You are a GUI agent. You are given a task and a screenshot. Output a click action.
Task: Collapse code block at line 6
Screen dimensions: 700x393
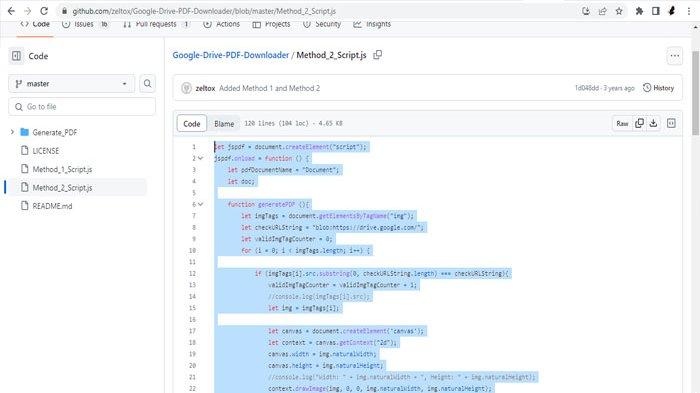[200, 204]
